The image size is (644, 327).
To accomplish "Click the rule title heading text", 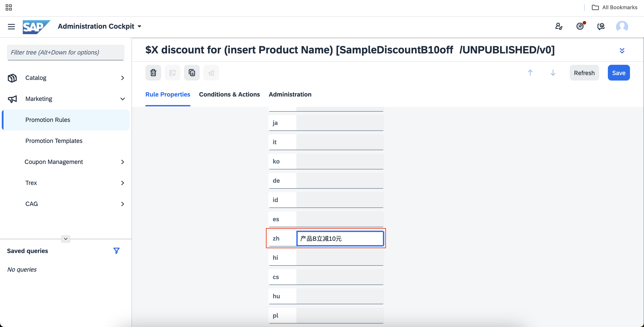I will 350,50.
